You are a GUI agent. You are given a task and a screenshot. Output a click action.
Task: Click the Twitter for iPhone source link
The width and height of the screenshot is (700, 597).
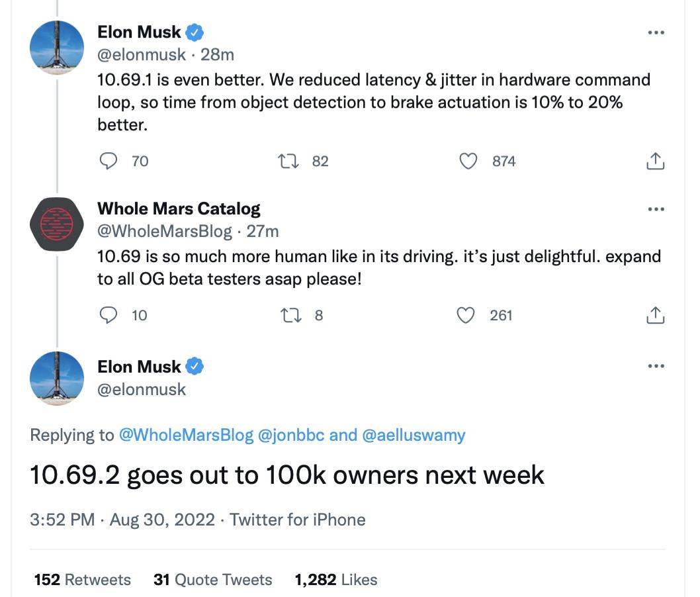click(x=298, y=520)
